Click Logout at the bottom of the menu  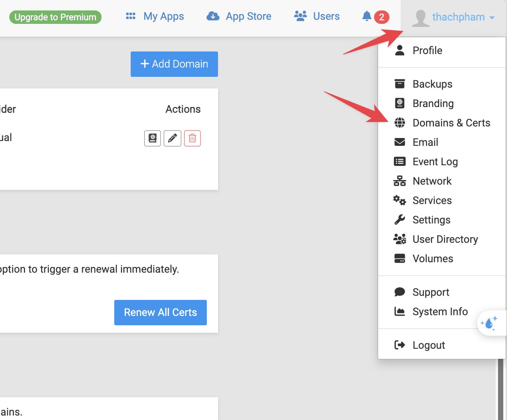pyautogui.click(x=429, y=345)
